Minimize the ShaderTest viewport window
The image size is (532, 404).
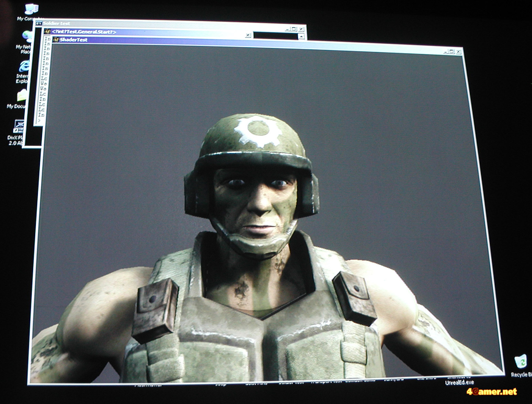pos(446,52)
